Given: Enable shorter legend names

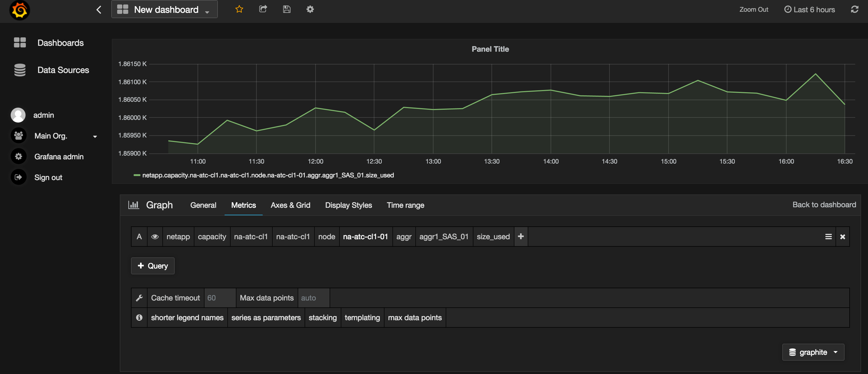Looking at the screenshot, I should pos(187,317).
